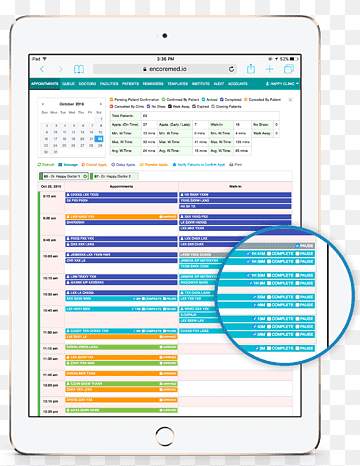Click the Walk-In column header
Viewport: 360px width, 466px height.
235,186
